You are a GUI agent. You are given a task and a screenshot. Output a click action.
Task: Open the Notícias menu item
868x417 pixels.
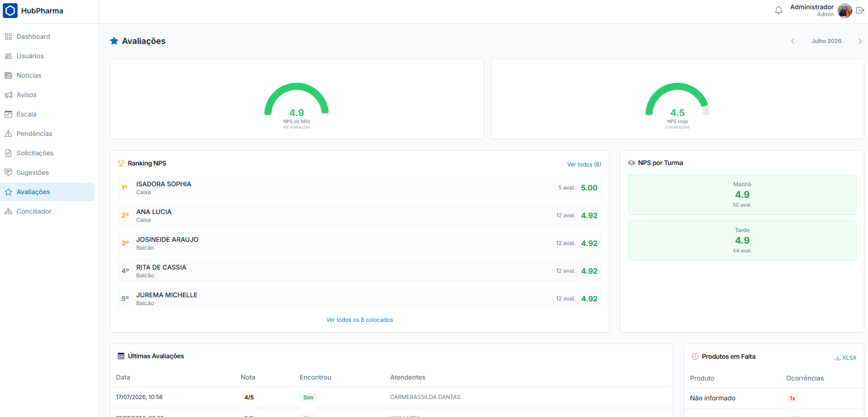tap(48, 75)
